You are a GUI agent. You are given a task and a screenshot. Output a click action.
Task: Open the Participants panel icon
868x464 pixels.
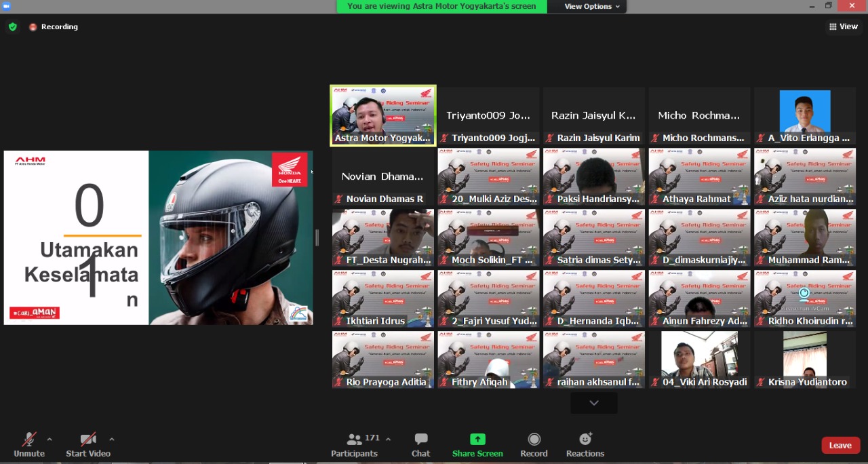[x=354, y=440]
